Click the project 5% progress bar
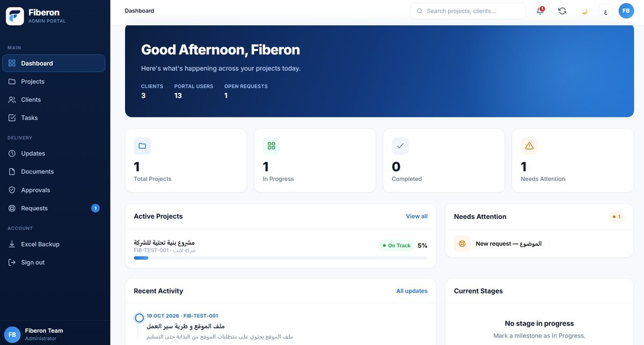644x345 pixels. tap(281, 258)
